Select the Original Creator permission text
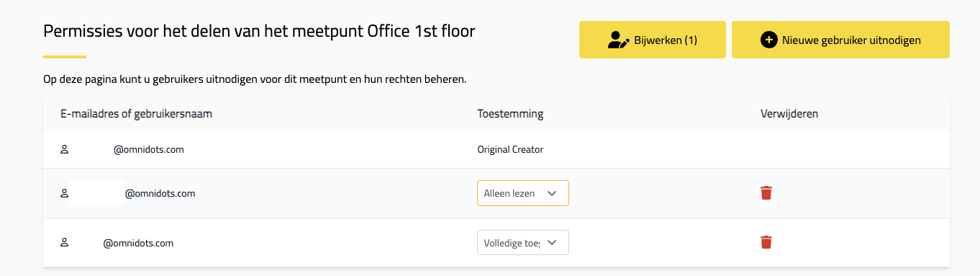 pyautogui.click(x=510, y=150)
